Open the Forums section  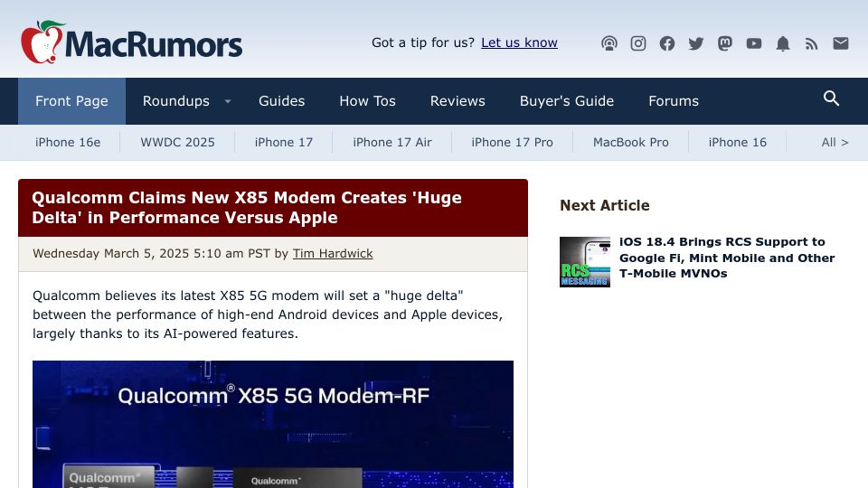[x=674, y=101]
